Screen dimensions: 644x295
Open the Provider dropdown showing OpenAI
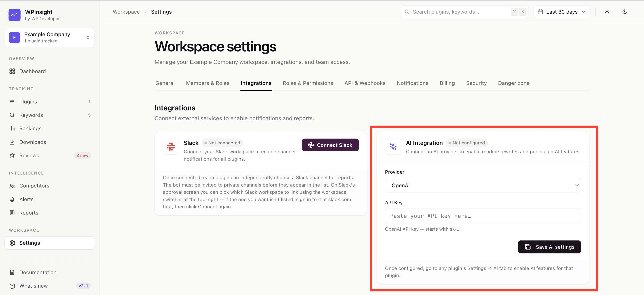(x=483, y=185)
